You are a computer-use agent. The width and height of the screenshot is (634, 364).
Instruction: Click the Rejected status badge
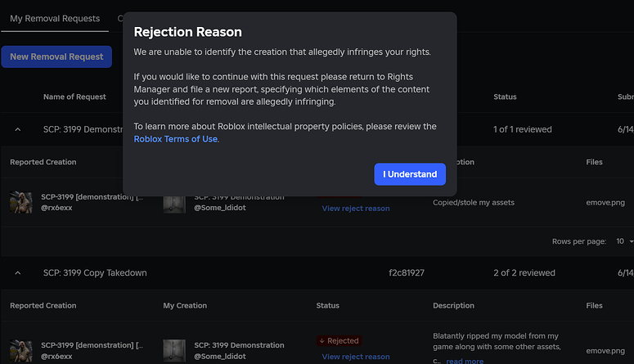[339, 340]
